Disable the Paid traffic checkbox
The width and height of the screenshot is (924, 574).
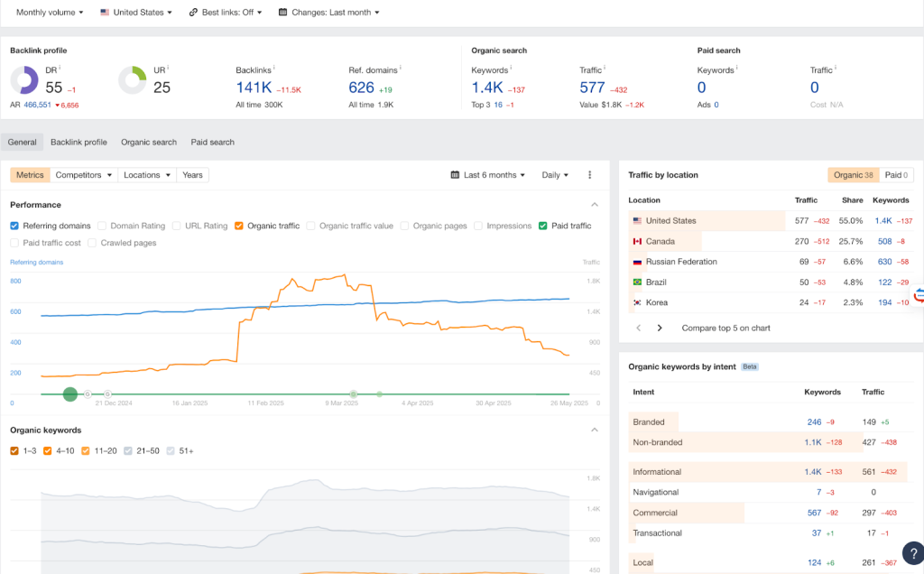tap(543, 226)
